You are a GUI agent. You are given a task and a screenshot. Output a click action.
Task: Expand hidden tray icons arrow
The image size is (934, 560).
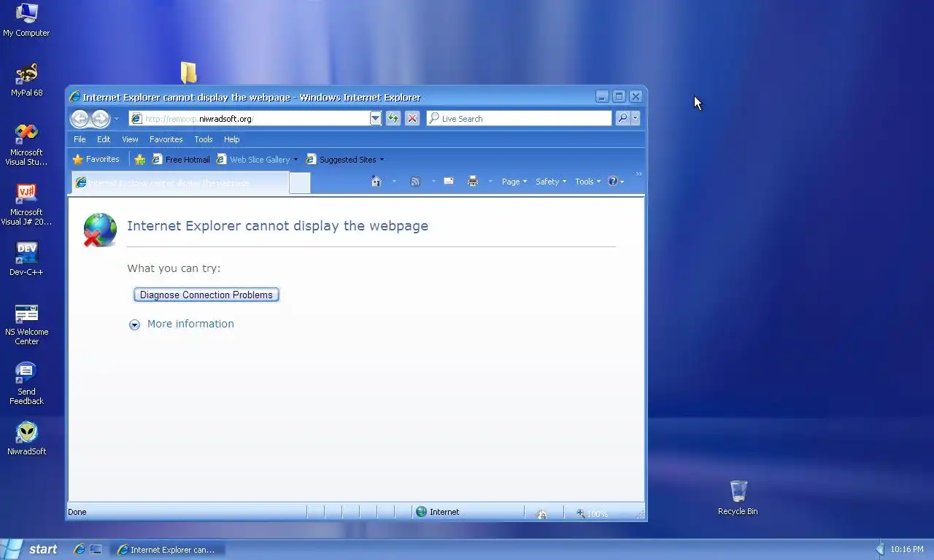click(880, 549)
